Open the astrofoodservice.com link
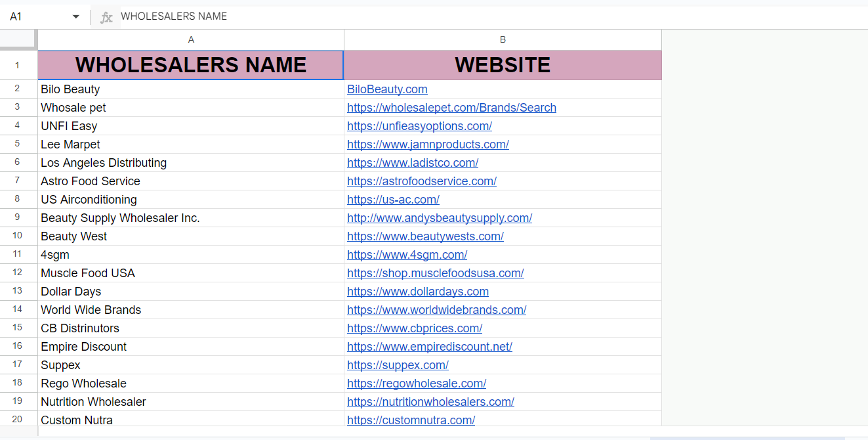 [x=422, y=181]
